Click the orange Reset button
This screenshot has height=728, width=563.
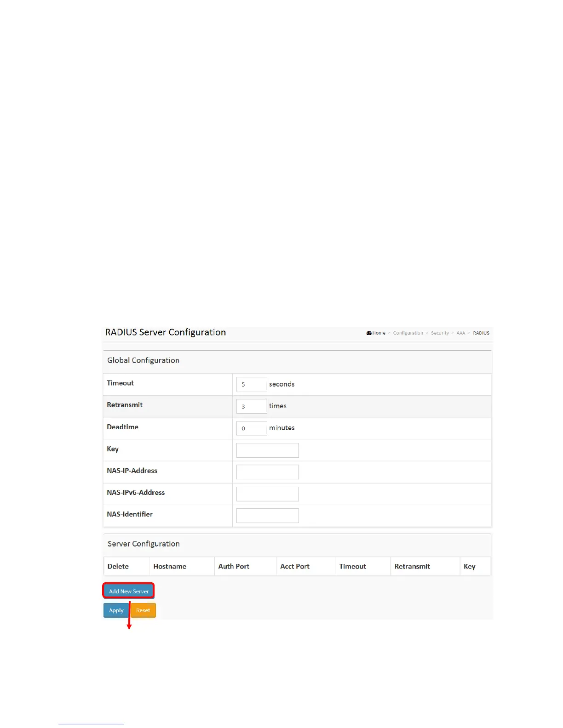[x=143, y=610]
